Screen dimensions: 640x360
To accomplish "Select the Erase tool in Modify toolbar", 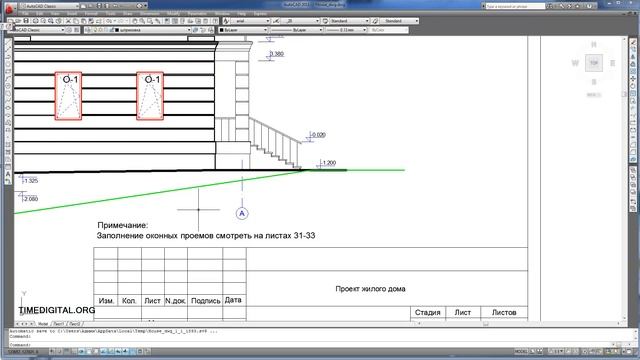I will coord(633,42).
